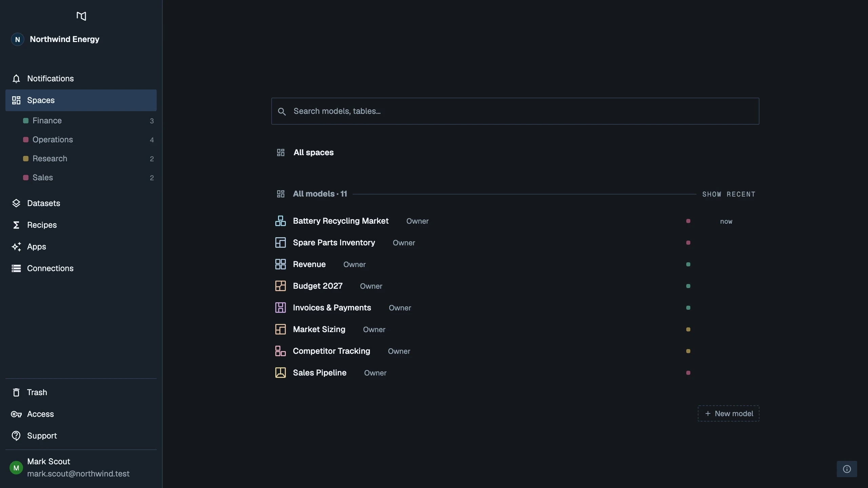This screenshot has height=488, width=868.
Task: Click the Sales Pipeline model icon
Action: coord(280,373)
